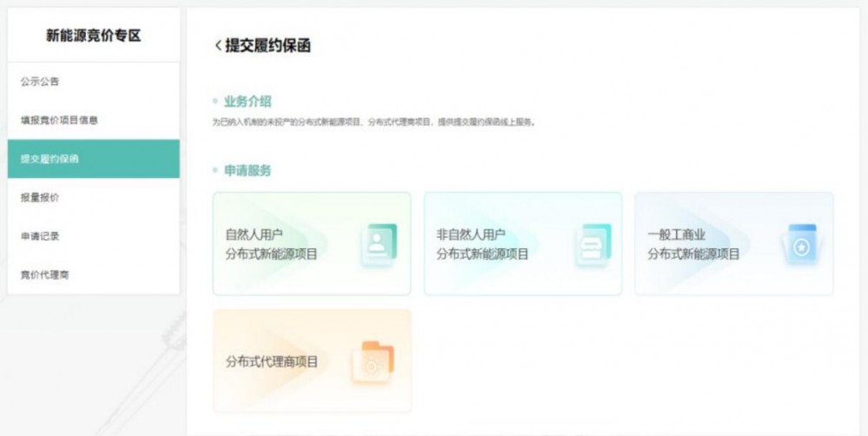Screen dimensions: 868x436
Task: Click the 申请服务 section heading
Action: tap(247, 170)
